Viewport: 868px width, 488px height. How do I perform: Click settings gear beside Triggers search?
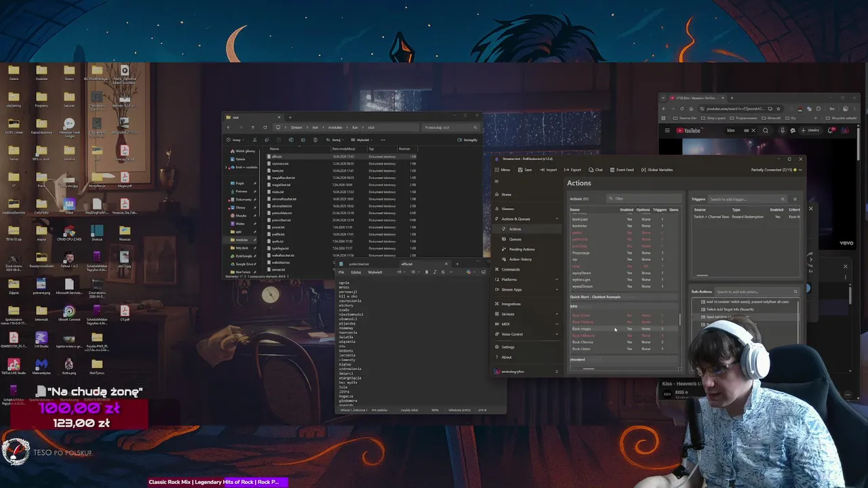click(795, 199)
